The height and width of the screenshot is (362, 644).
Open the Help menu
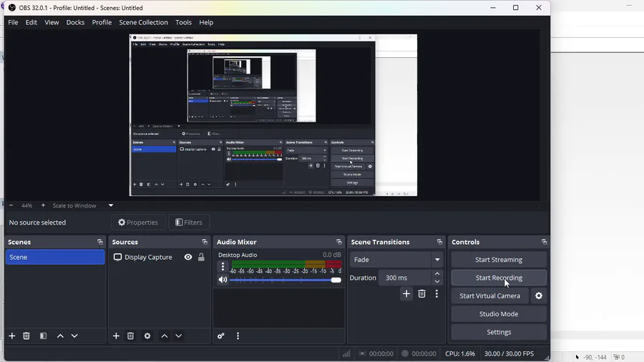(x=206, y=22)
